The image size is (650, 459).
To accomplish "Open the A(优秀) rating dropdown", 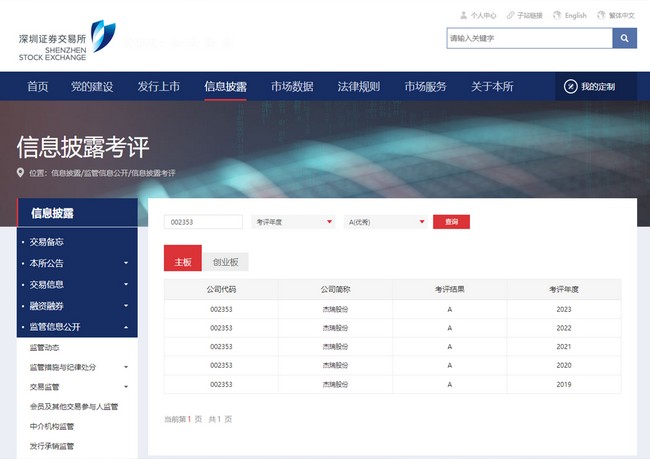I will [386, 222].
